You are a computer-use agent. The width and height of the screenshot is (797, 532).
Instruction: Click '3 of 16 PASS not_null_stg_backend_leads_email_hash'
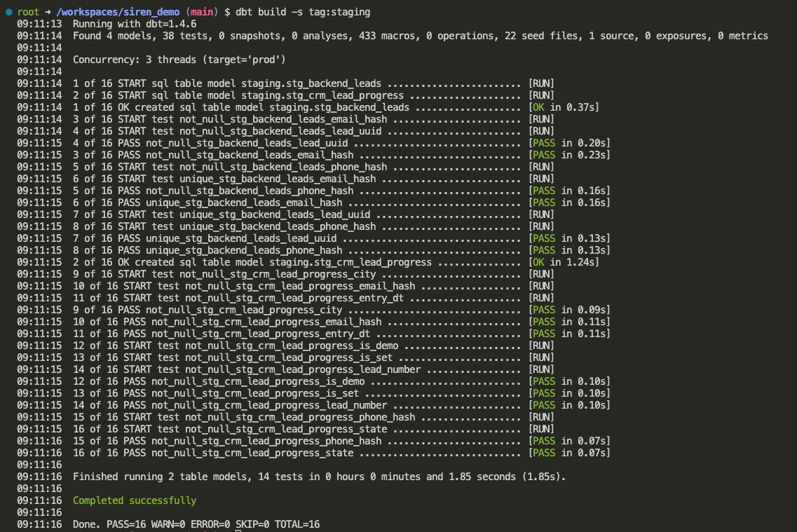pyautogui.click(x=213, y=155)
